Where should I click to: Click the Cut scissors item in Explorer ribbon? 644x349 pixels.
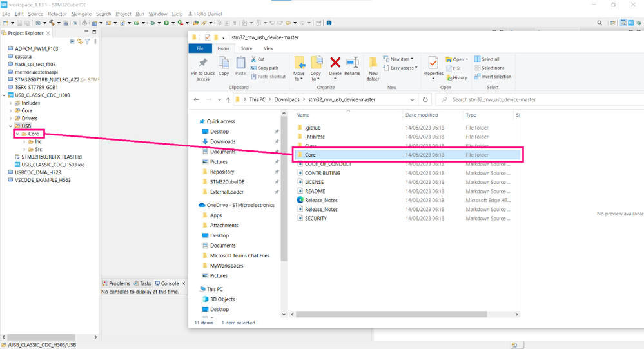coord(258,59)
